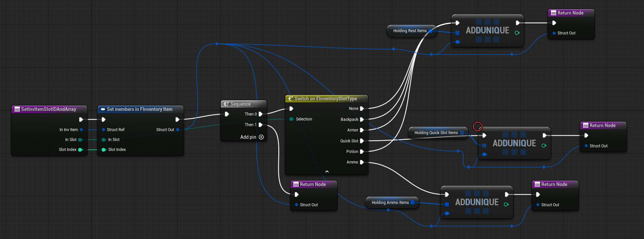The height and width of the screenshot is (239, 644).
Task: Click the Quick Slot execution output pin
Action: pos(362,141)
